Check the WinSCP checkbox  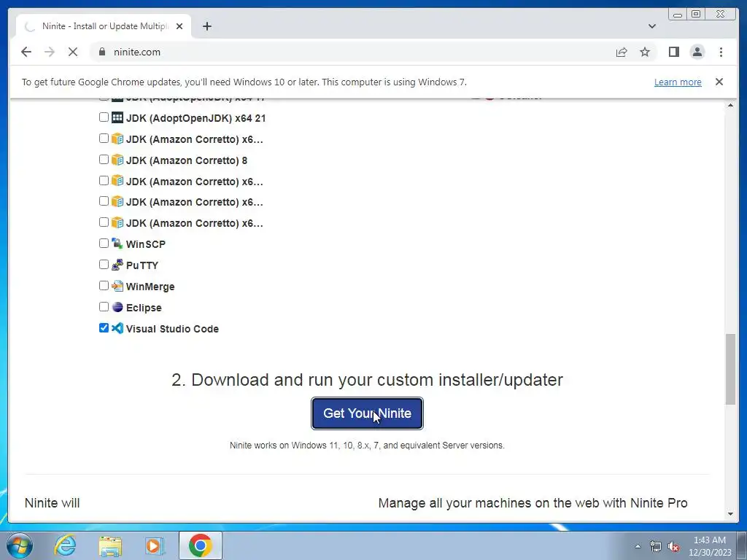(104, 244)
